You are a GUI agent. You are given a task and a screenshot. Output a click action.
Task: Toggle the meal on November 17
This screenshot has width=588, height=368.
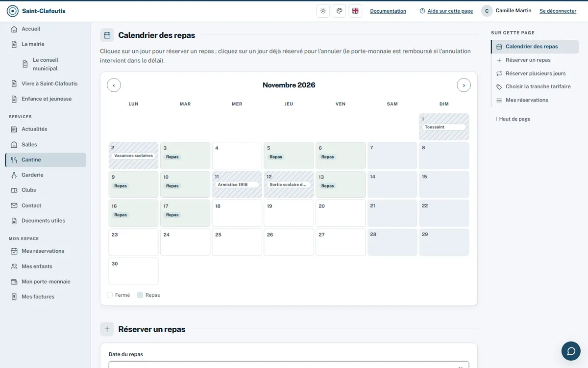coord(185,213)
